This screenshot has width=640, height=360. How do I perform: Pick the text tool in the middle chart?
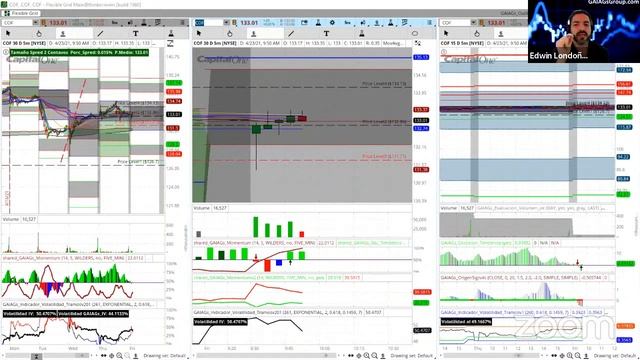click(x=326, y=33)
